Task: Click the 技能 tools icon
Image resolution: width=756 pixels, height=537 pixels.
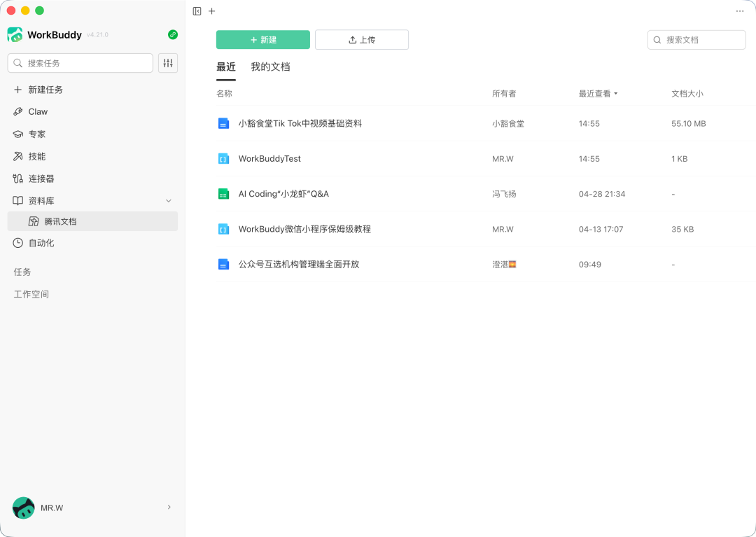Action: tap(17, 156)
